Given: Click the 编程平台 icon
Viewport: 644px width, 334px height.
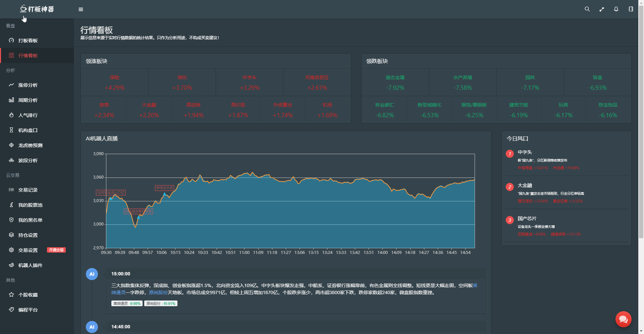Looking at the screenshot, I should [11, 310].
